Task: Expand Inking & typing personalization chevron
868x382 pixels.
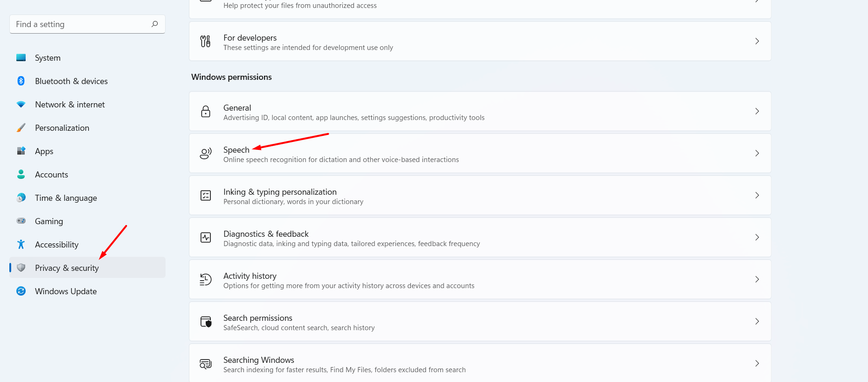Action: point(757,195)
